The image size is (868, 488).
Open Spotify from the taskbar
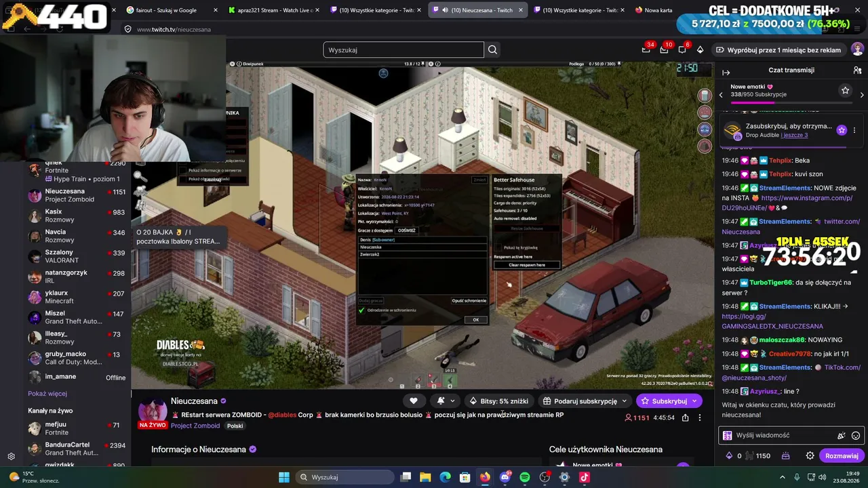point(525,477)
